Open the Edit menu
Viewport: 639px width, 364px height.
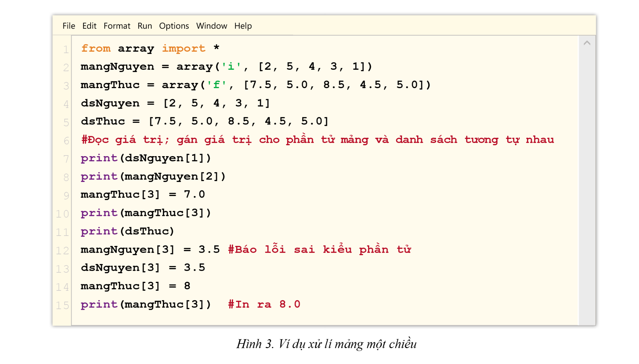point(89,26)
